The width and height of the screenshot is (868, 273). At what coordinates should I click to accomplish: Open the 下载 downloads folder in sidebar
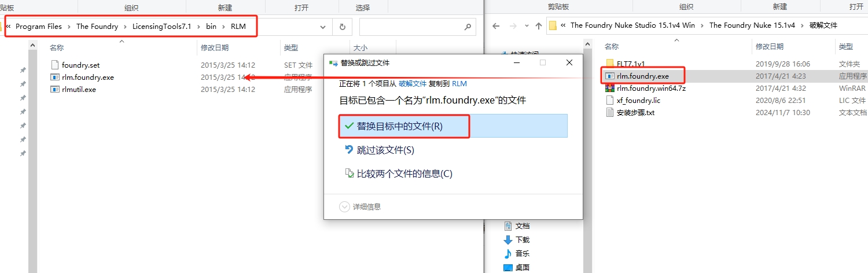pyautogui.click(x=522, y=239)
